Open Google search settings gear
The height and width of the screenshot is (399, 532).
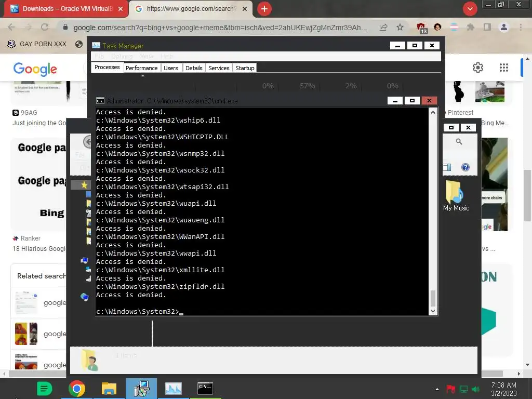click(x=478, y=68)
